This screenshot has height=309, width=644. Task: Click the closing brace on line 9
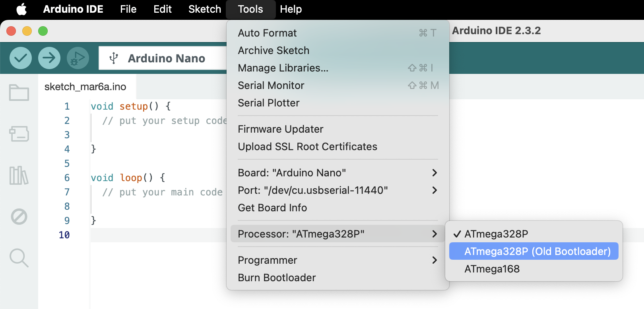[93, 220]
